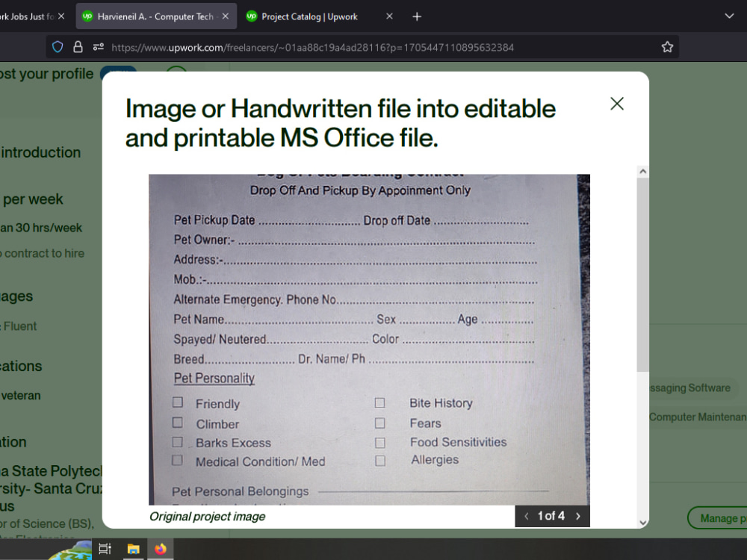Viewport: 747px width, 560px height.
Task: Go to next project image arrow
Action: [578, 516]
